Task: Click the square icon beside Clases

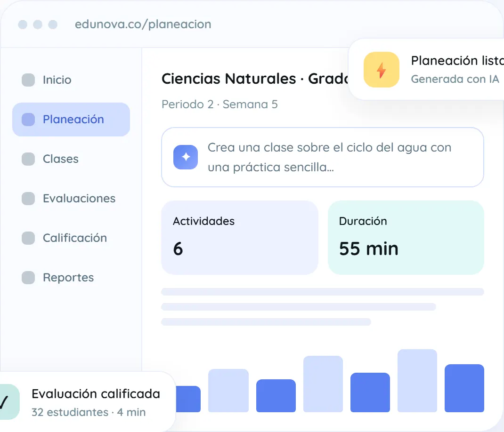Action: coord(28,159)
